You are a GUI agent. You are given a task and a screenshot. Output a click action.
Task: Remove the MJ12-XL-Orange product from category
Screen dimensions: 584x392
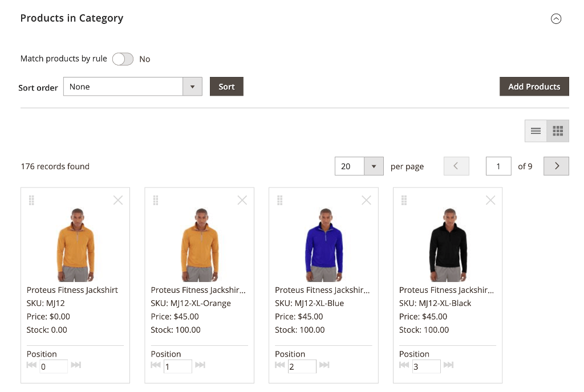(x=242, y=200)
